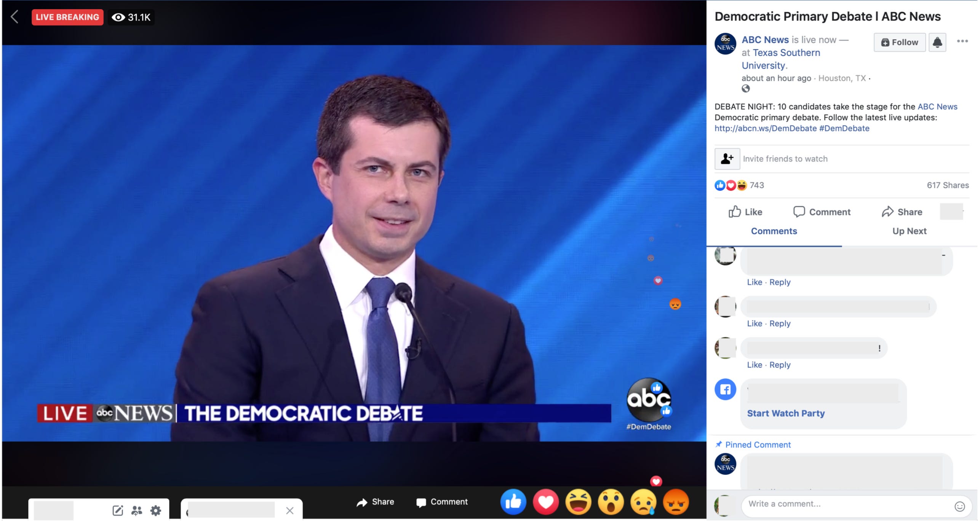Click the Sad crying reaction emoji
The height and width of the screenshot is (526, 980).
click(x=643, y=502)
